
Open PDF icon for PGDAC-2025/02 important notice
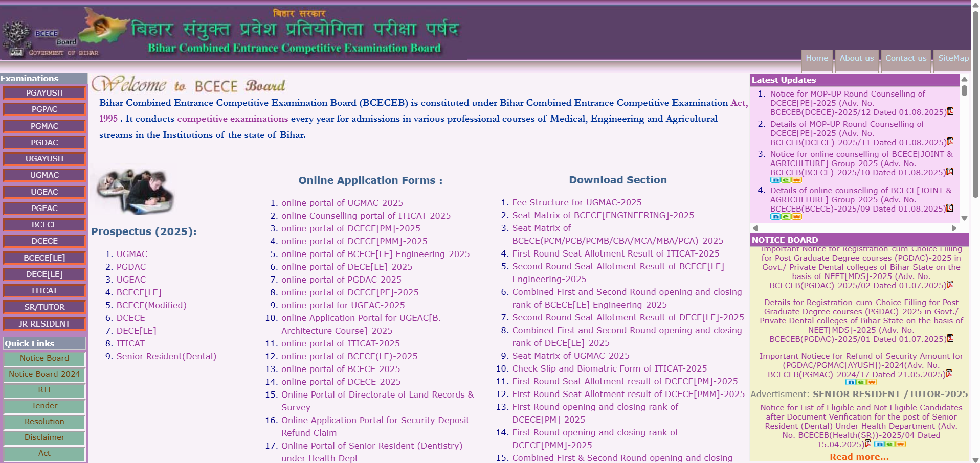950,285
